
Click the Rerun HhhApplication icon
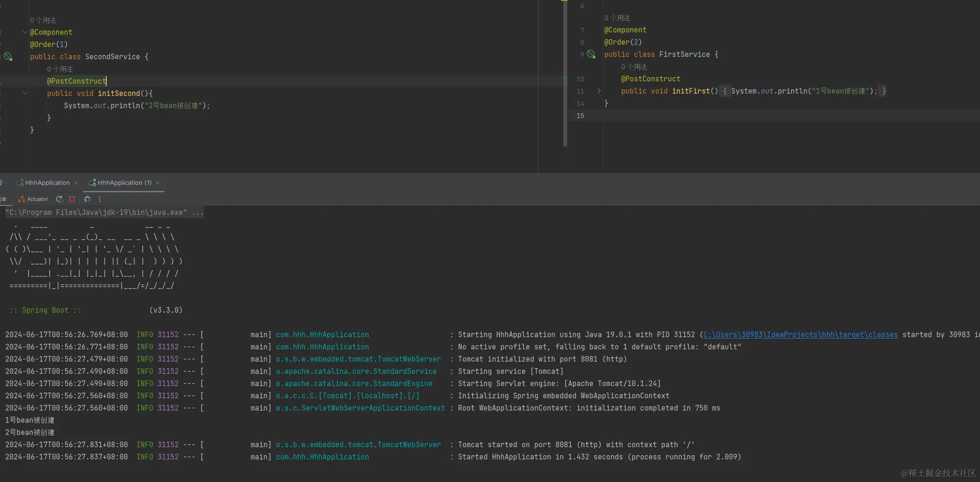tap(59, 199)
